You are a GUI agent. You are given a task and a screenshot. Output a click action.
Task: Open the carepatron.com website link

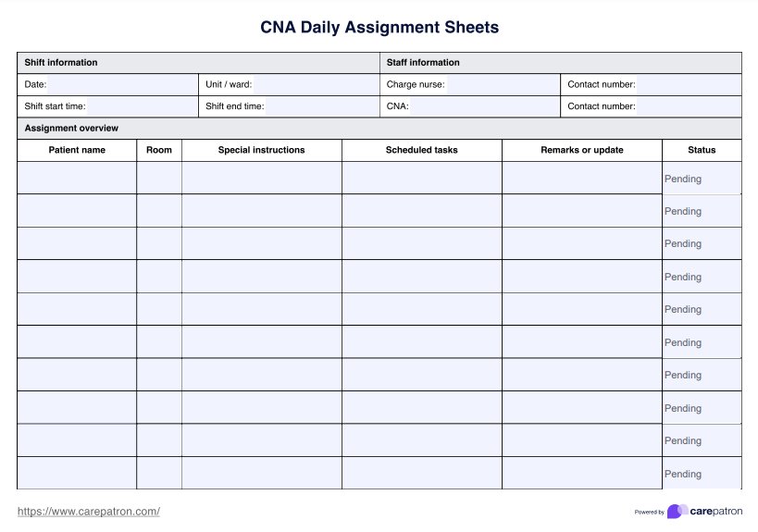(89, 512)
